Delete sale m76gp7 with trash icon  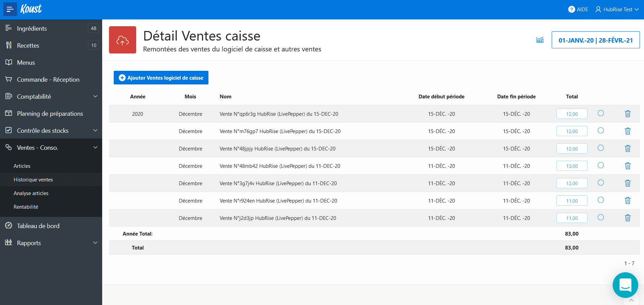[x=628, y=131]
